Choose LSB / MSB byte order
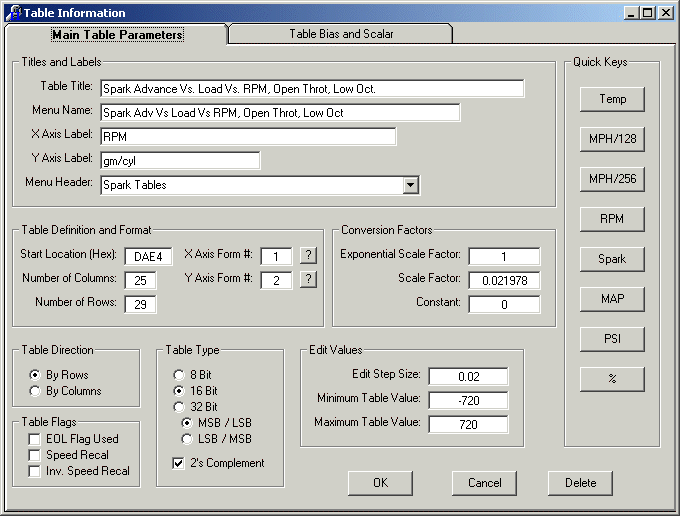 186,439
